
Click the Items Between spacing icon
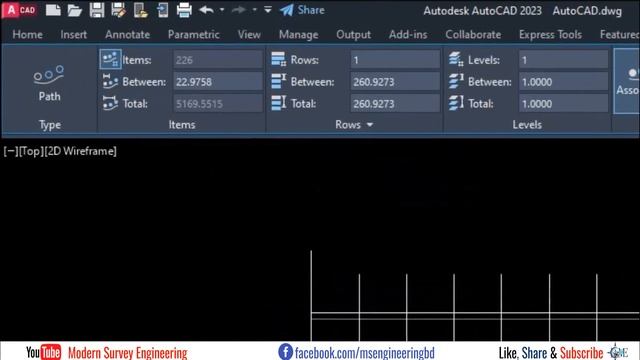click(x=110, y=82)
